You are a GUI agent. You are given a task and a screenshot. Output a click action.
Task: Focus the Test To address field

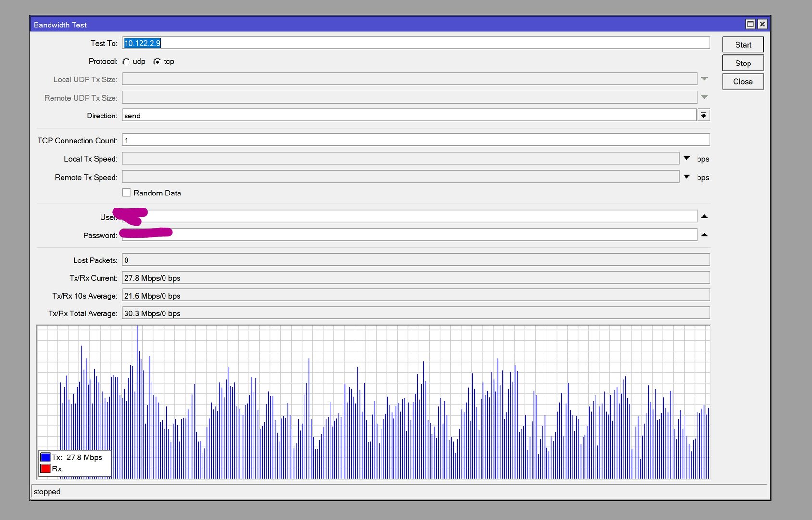pos(415,43)
